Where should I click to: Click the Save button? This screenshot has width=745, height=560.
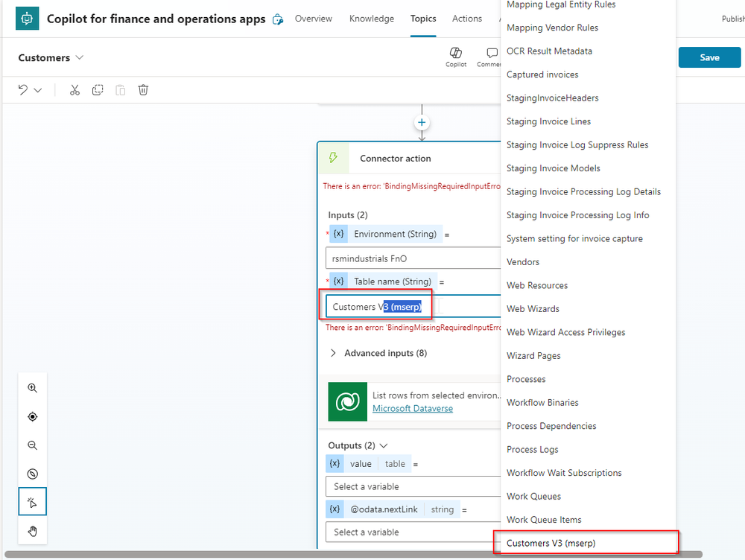pyautogui.click(x=709, y=57)
